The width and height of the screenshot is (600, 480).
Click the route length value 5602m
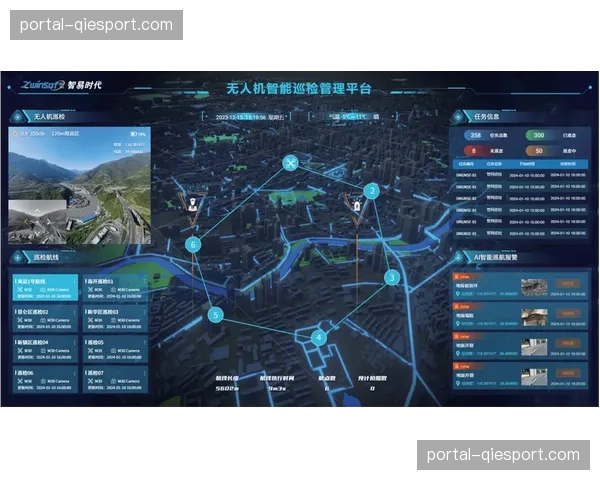pyautogui.click(x=227, y=389)
